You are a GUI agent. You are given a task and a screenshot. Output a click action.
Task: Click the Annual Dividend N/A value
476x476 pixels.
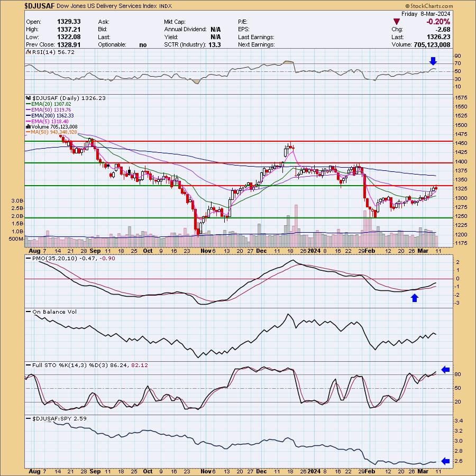point(216,30)
